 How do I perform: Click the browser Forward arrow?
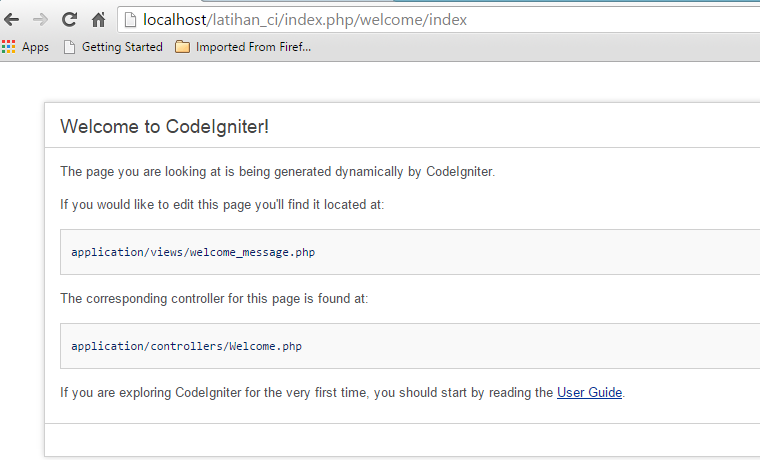click(x=41, y=20)
